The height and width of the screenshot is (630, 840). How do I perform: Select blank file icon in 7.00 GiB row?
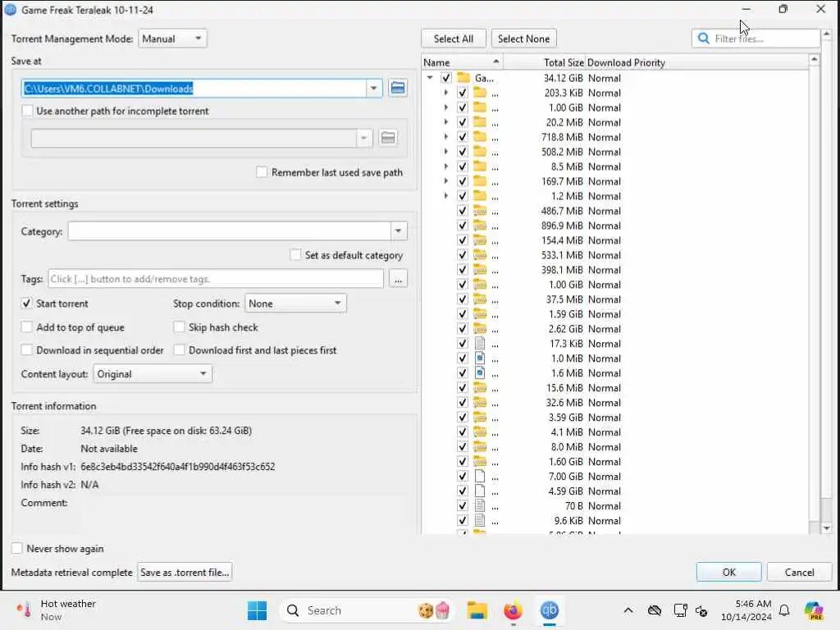[480, 477]
